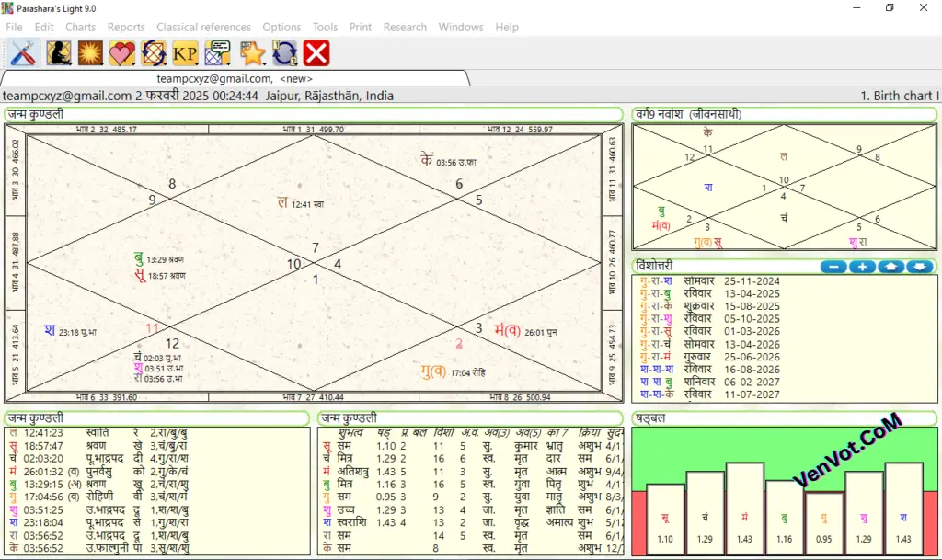Open the Research menu
The height and width of the screenshot is (560, 942).
pyautogui.click(x=405, y=27)
